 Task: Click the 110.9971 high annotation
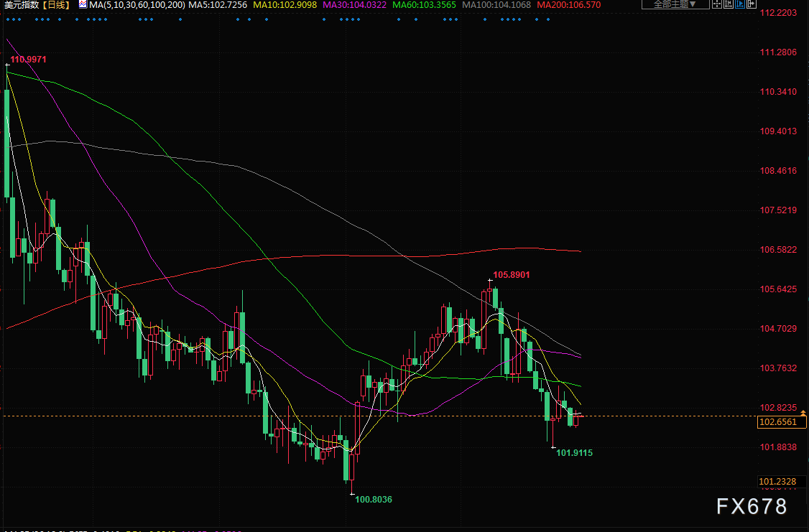coord(28,60)
